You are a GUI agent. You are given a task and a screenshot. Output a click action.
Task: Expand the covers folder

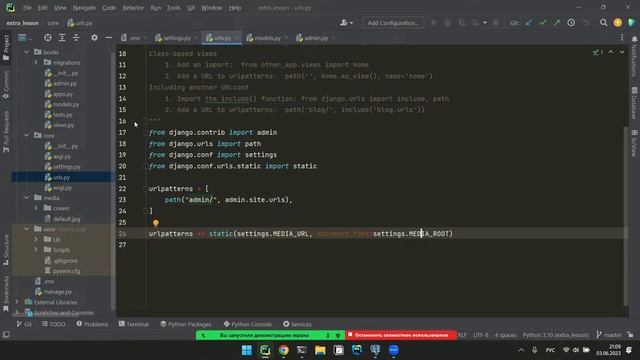pos(36,208)
